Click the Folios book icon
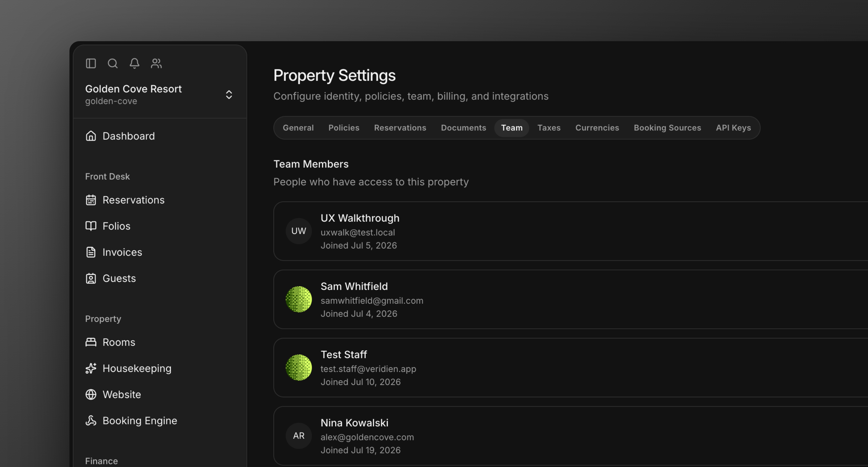This screenshot has width=868, height=467. pyautogui.click(x=91, y=226)
